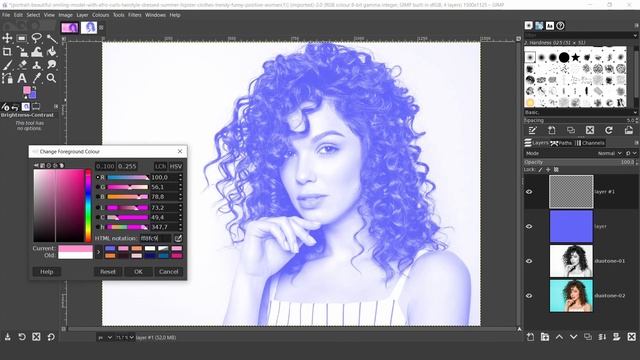Switch range to 0..255
The width and height of the screenshot is (640, 360).
127,166
